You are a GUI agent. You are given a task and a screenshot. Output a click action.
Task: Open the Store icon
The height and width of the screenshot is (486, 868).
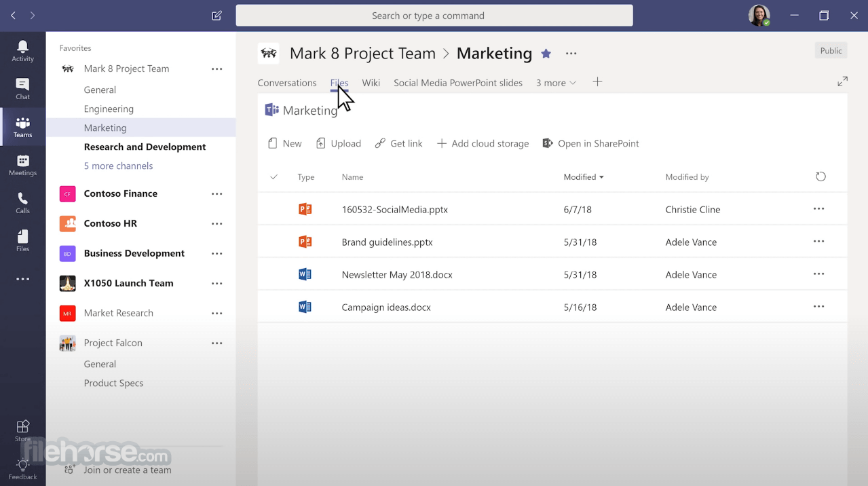point(22,430)
